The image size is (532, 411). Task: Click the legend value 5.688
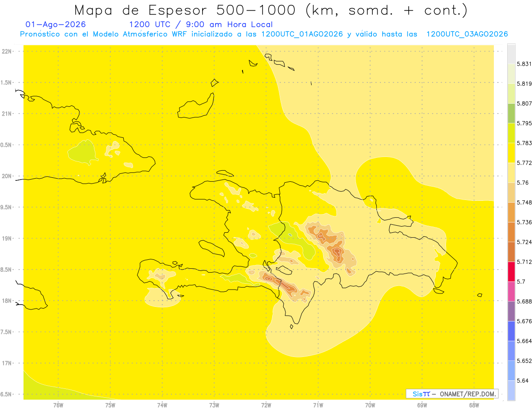[x=524, y=301]
